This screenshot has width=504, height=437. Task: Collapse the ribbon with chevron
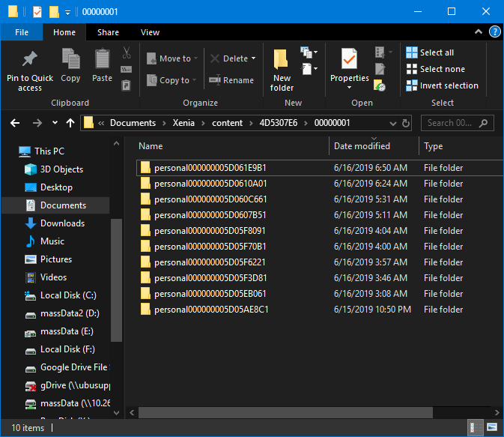click(479, 32)
